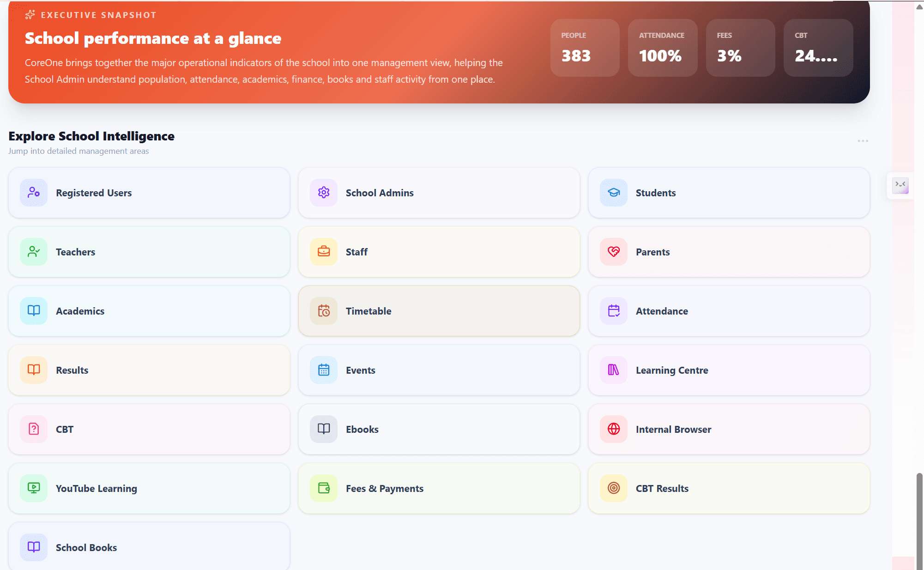Open the School Books label
The height and width of the screenshot is (570, 924).
tap(86, 547)
